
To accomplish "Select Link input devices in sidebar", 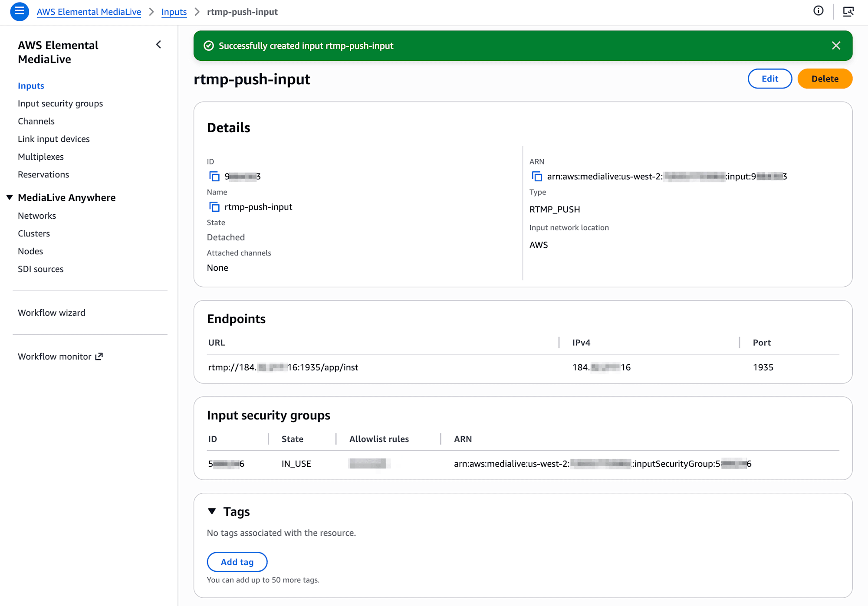I will 53,139.
